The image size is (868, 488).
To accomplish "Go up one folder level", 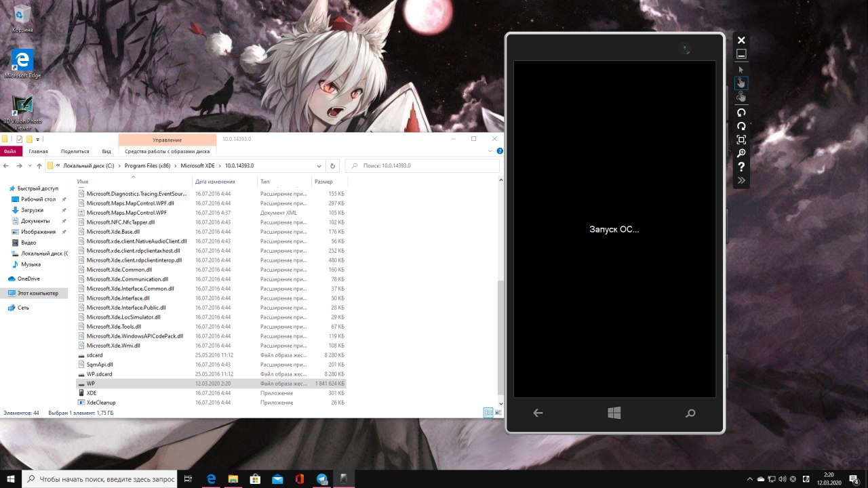I will coord(39,165).
